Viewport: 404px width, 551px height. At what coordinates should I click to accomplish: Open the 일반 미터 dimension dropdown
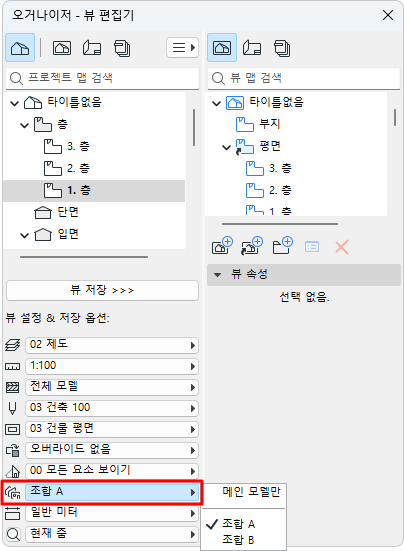[112, 513]
